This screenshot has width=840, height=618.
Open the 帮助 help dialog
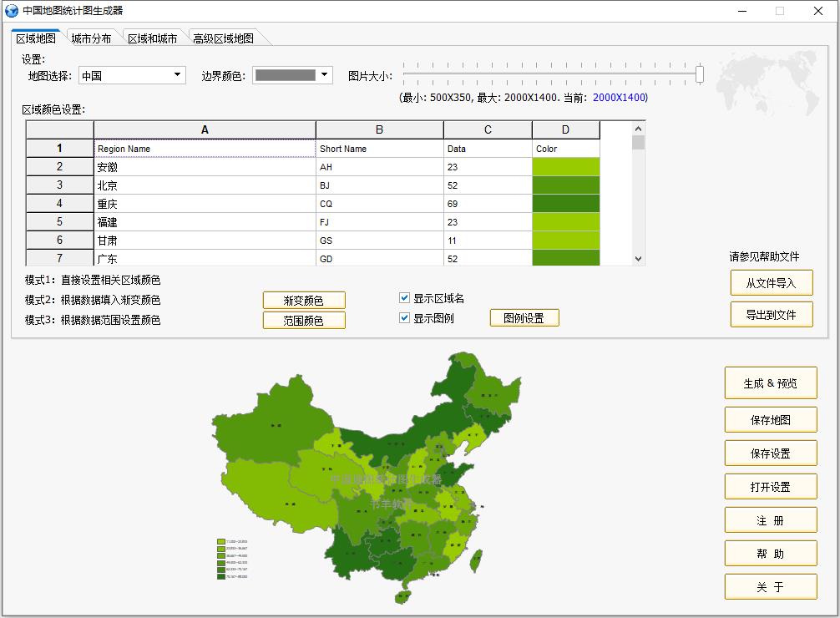coord(770,553)
